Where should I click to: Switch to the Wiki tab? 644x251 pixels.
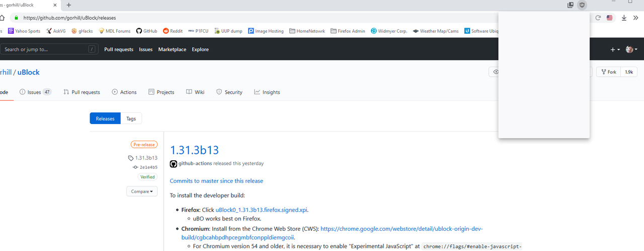click(195, 92)
